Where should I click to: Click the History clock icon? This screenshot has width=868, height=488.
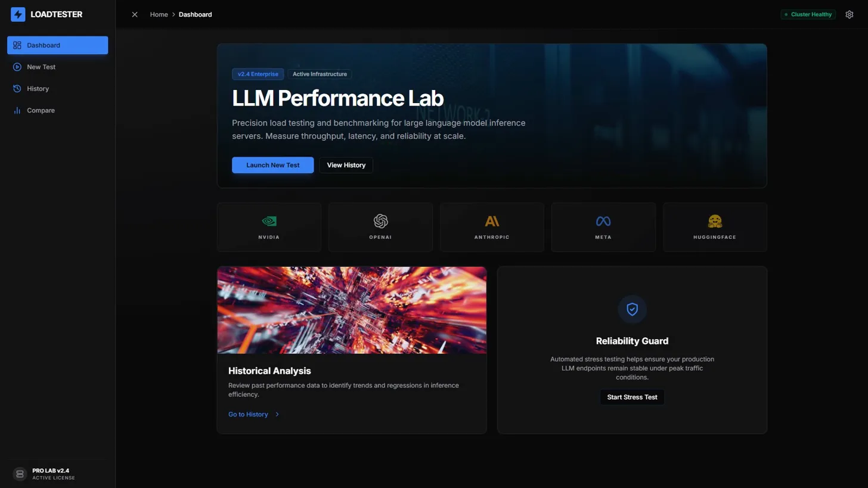pyautogui.click(x=17, y=88)
